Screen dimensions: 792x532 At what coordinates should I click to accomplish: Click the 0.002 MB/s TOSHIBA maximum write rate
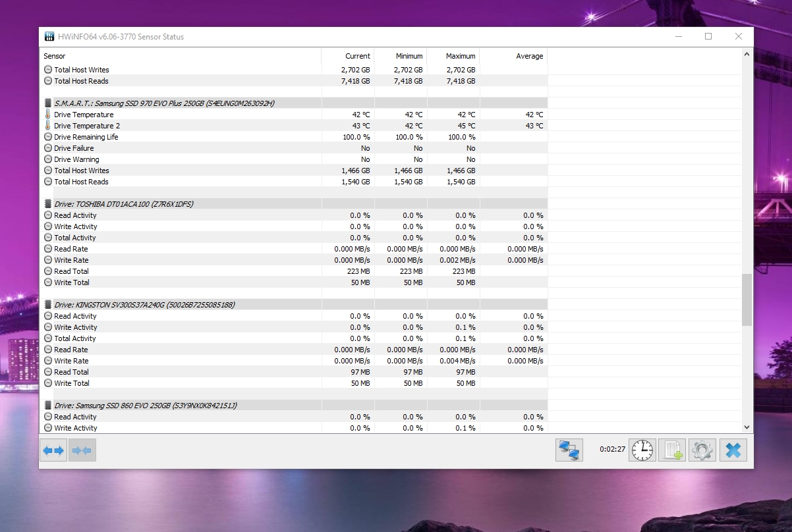pos(457,260)
